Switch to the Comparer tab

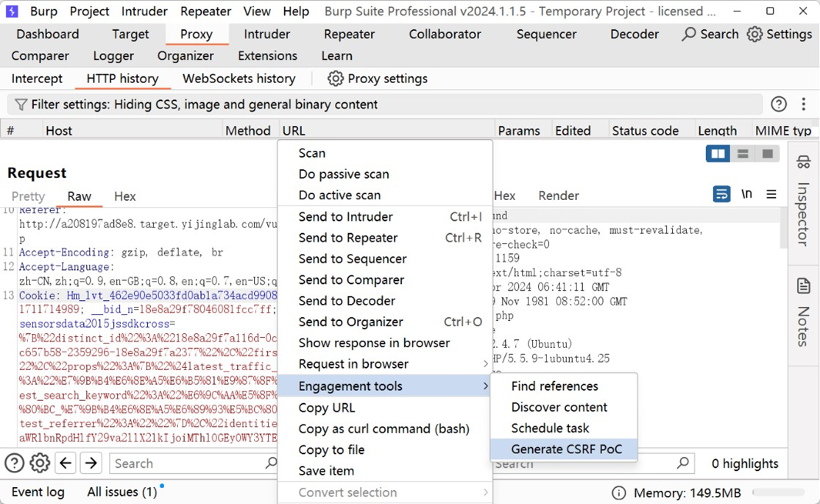pos(40,55)
